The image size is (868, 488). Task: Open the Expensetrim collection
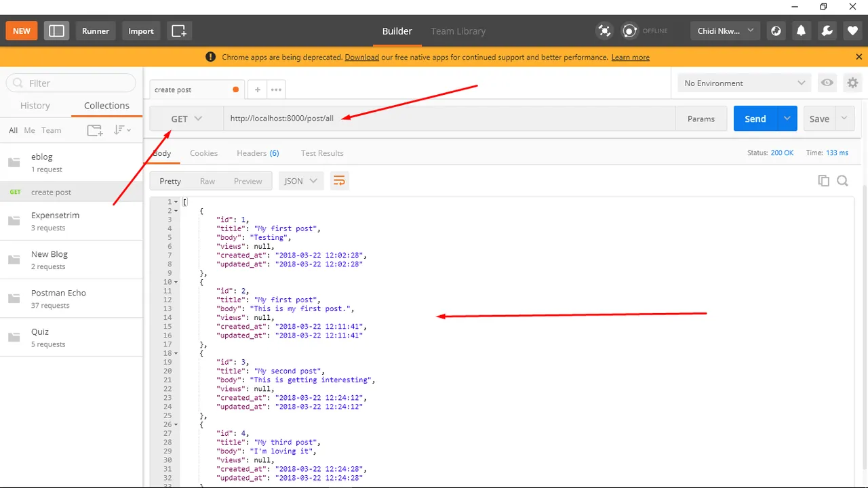click(71, 221)
